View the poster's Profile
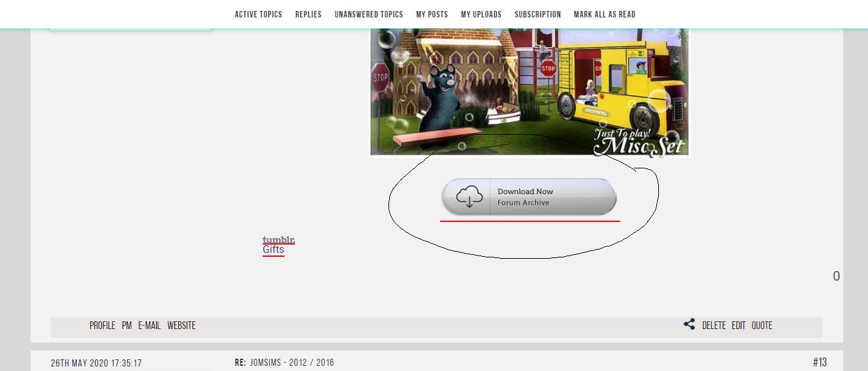Viewport: 868px width, 371px height. [103, 326]
